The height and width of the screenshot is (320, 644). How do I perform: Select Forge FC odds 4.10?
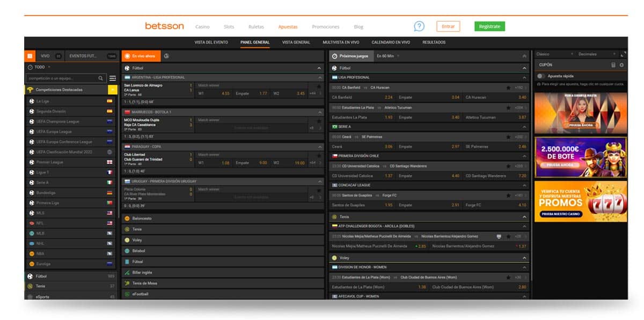[x=495, y=205]
